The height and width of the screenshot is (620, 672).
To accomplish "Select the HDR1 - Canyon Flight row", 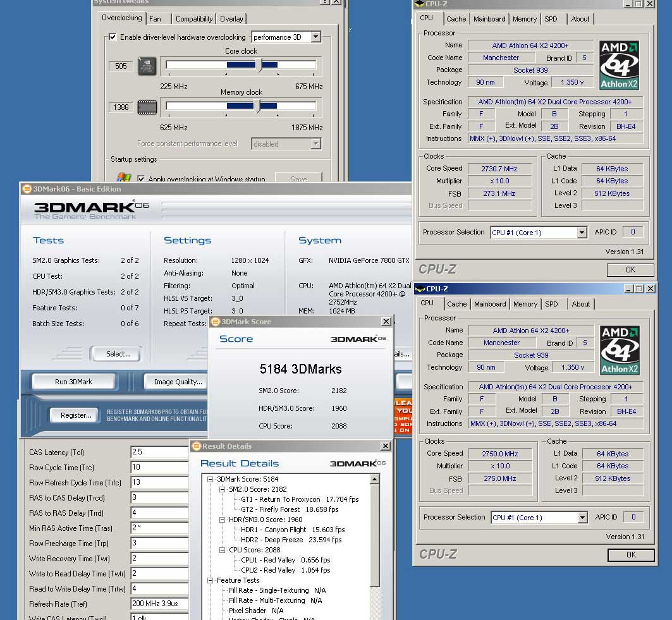I will [293, 530].
